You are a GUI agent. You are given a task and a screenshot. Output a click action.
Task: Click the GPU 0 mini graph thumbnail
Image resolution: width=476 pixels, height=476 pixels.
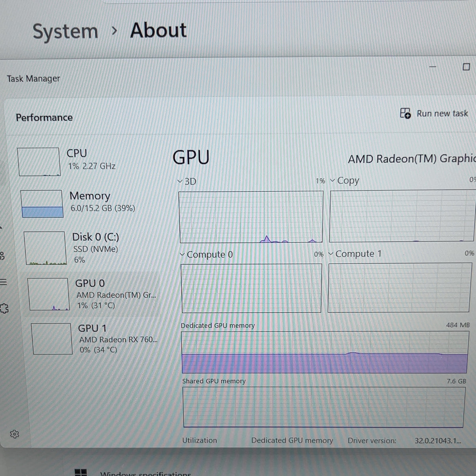tap(48, 294)
